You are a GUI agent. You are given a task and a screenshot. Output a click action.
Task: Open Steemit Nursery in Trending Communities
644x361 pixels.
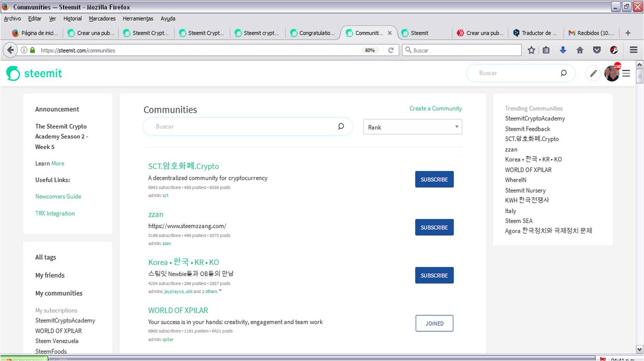tap(525, 190)
